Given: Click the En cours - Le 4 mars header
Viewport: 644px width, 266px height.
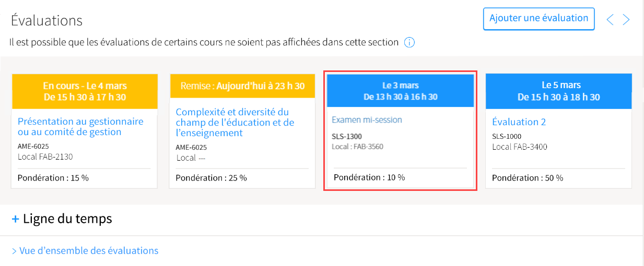Looking at the screenshot, I should pyautogui.click(x=85, y=91).
